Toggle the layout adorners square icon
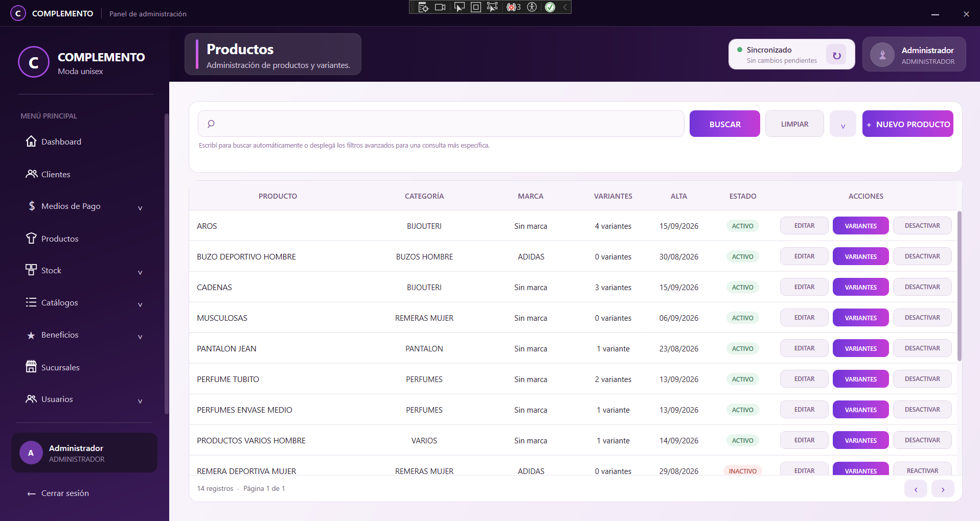The image size is (980, 521). point(475,7)
